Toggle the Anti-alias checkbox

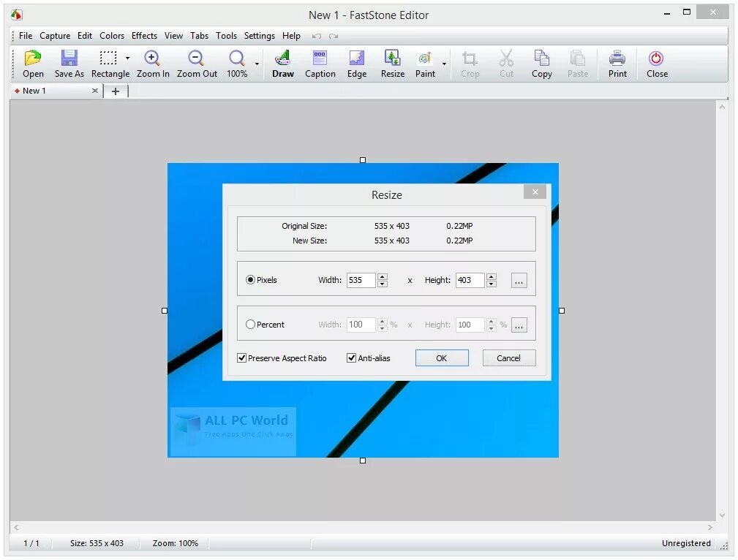pyautogui.click(x=351, y=358)
